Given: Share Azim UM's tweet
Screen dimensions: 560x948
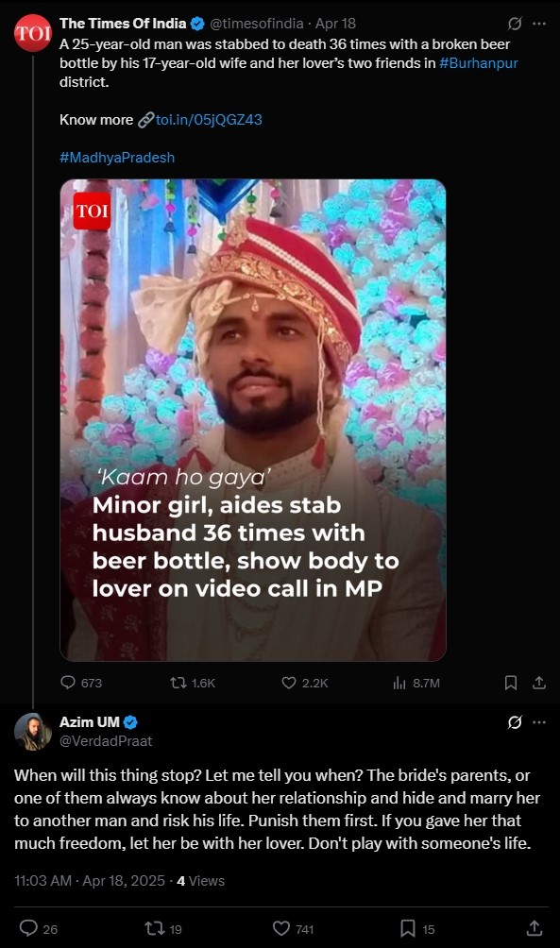Looking at the screenshot, I should 534,928.
